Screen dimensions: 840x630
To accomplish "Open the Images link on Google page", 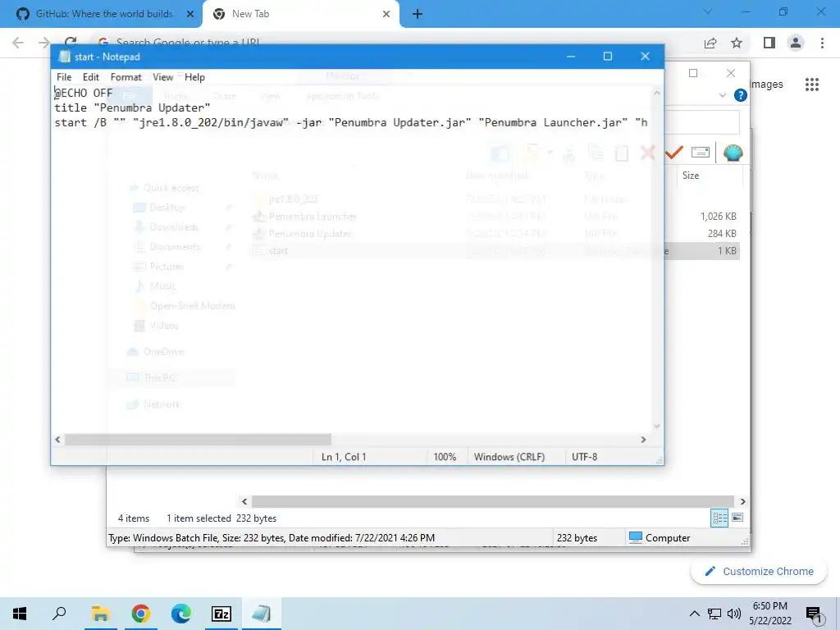I will coord(766,84).
